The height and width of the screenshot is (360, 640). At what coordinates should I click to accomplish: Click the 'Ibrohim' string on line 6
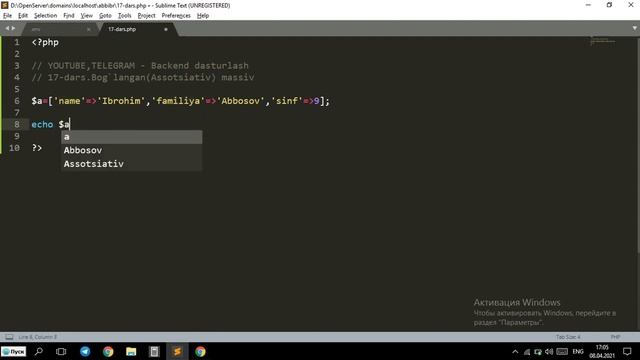[x=121, y=101]
